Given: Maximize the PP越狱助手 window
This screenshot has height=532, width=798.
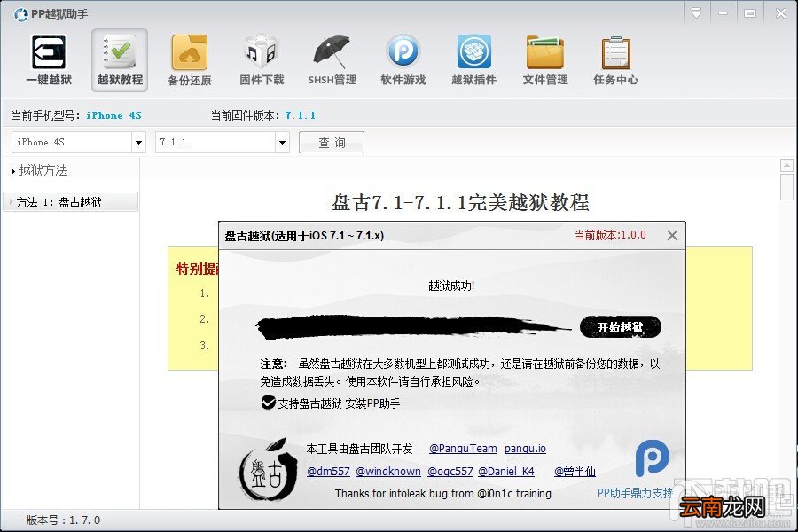Looking at the screenshot, I should click(x=749, y=13).
